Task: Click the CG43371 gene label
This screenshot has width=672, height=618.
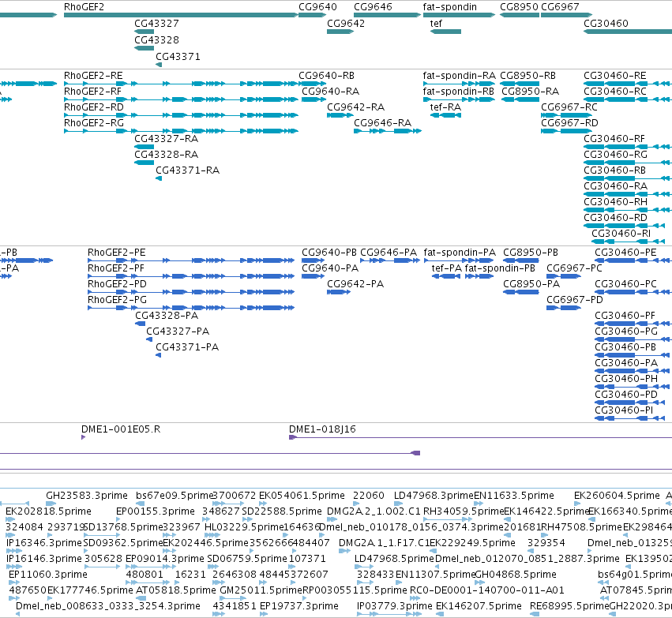Action: tap(178, 57)
